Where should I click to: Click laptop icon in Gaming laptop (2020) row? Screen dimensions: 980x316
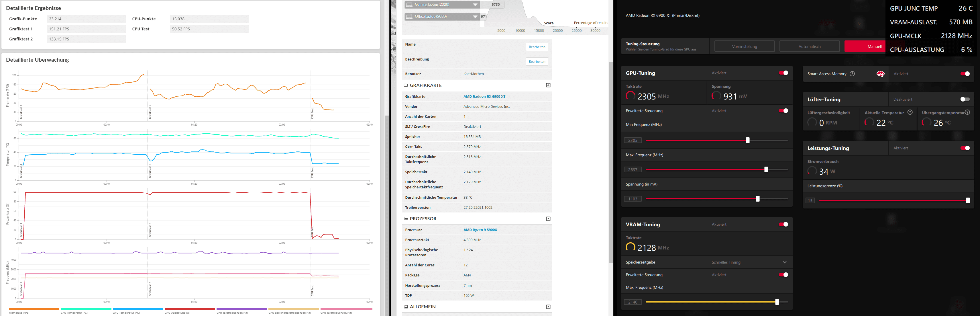coord(409,5)
